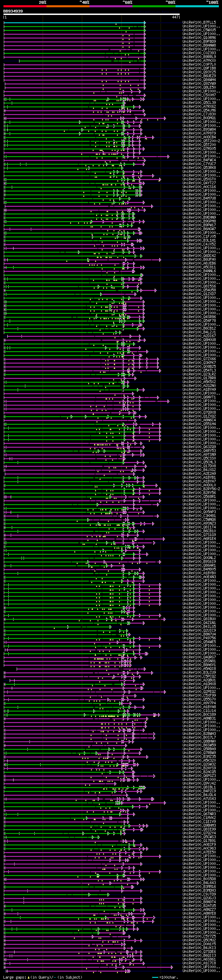The image size is (222, 980).
Task: Open the UniRef100_A1C7C8 hit
Action: click(x=199, y=963)
